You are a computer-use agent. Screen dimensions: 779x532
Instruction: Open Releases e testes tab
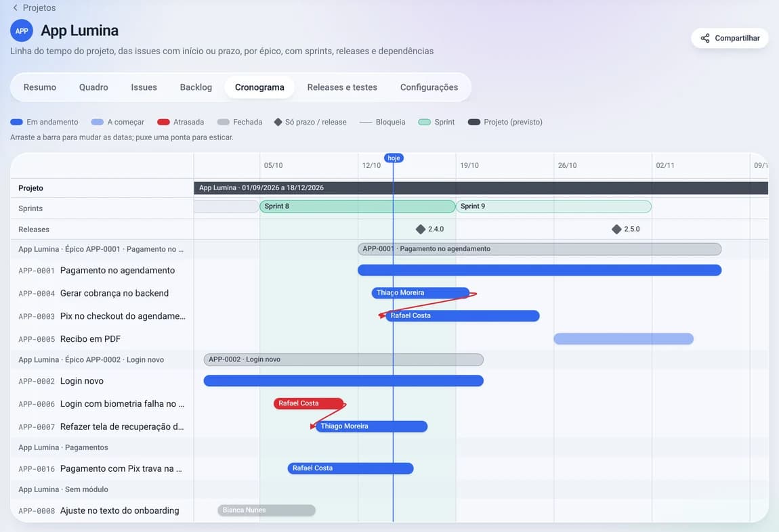coord(342,87)
